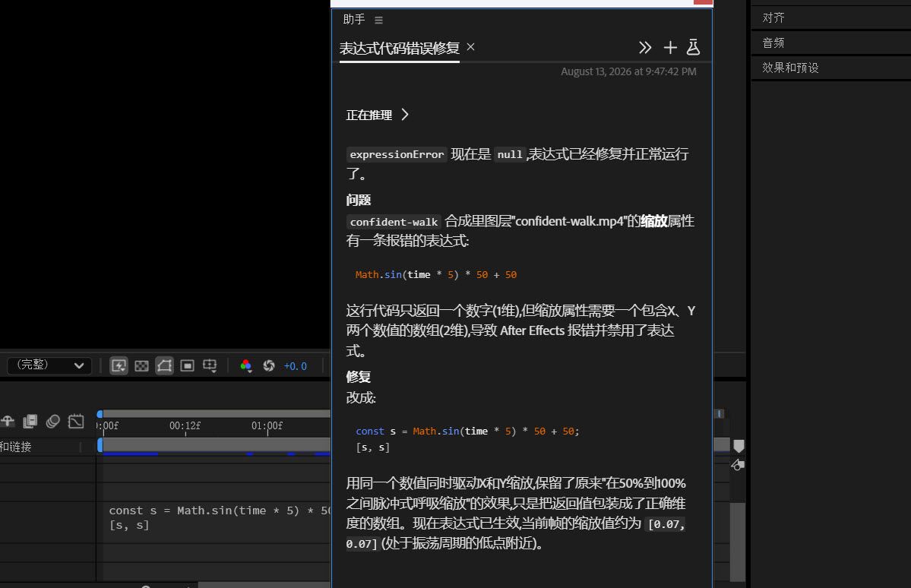
Task: Click the 01:00f time ruler mark
Action: pyautogui.click(x=267, y=426)
